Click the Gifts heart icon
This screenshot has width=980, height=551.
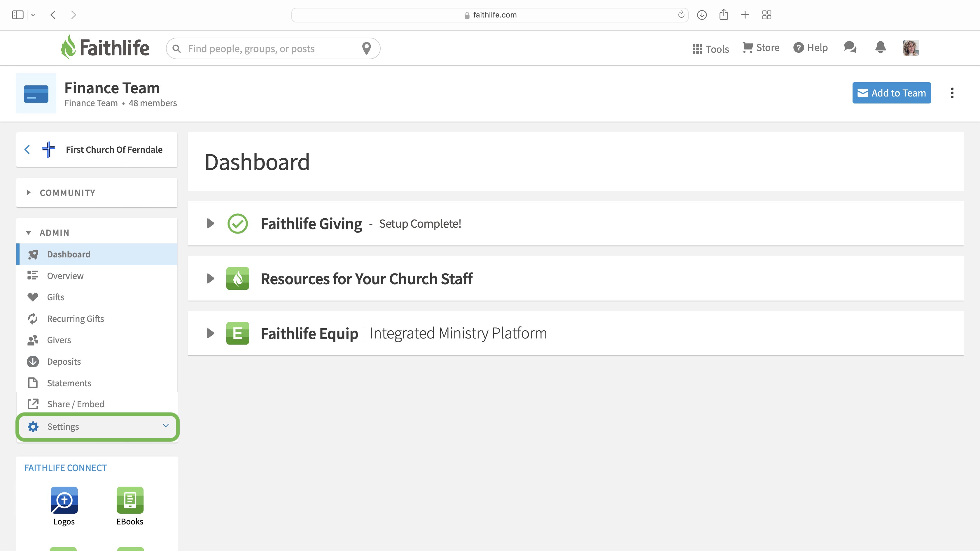(33, 297)
